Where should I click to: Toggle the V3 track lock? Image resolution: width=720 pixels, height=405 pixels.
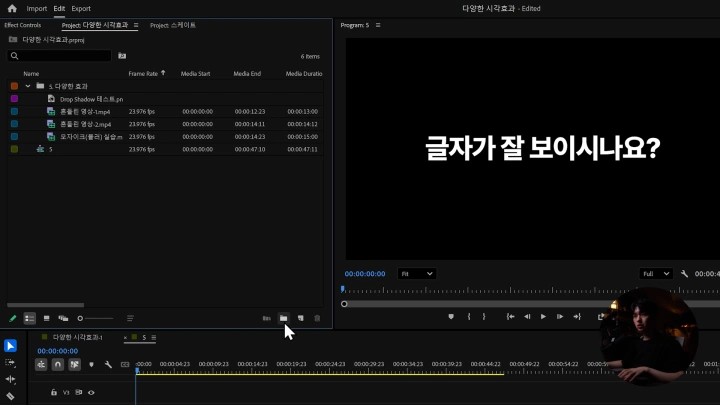(54, 393)
